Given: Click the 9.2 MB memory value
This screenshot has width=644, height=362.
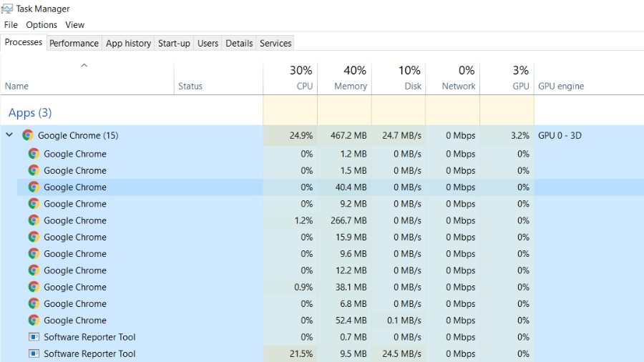Looking at the screenshot, I should [353, 204].
